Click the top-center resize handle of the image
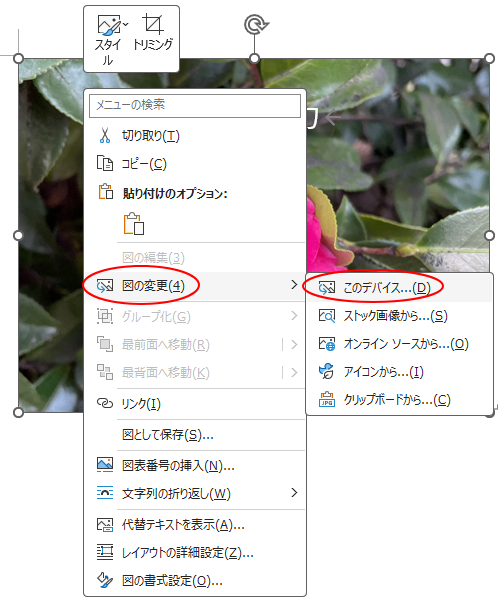503x602 pixels. pyautogui.click(x=254, y=58)
